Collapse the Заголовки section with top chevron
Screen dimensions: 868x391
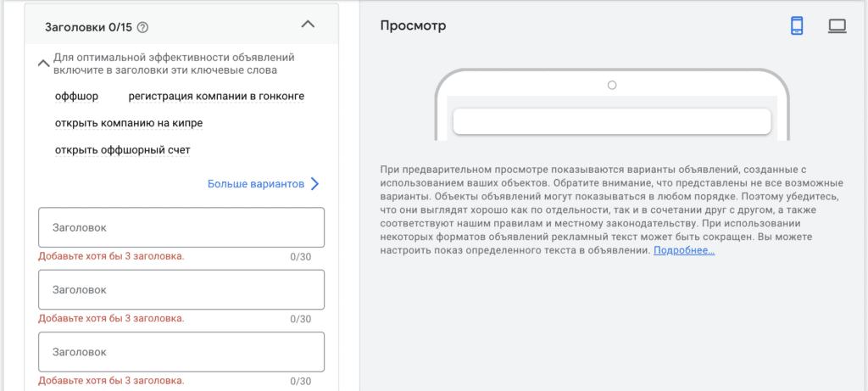pyautogui.click(x=308, y=24)
